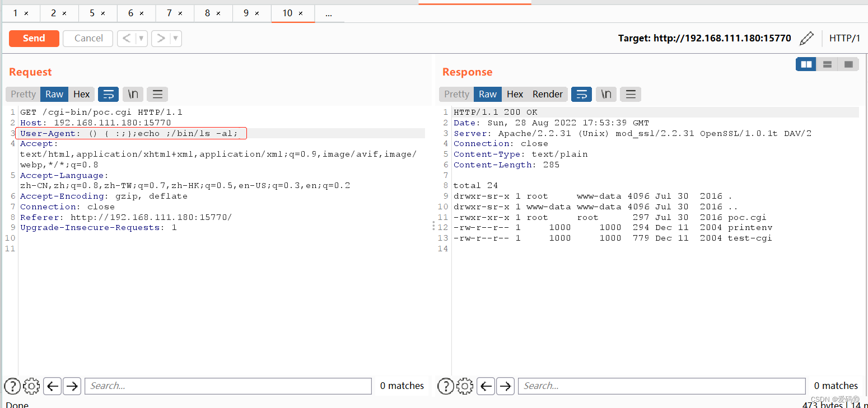Click the User-Agent header line in request

coord(129,133)
